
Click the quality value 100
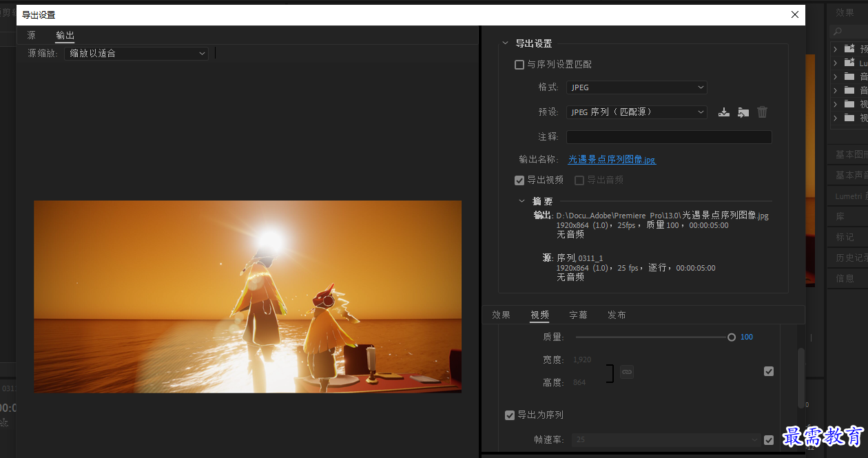[x=747, y=337]
